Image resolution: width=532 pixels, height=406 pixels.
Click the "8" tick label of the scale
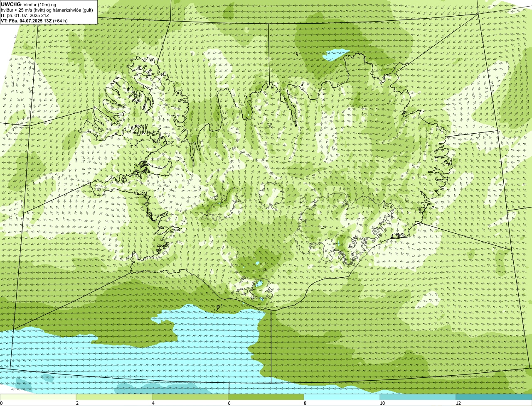click(305, 403)
